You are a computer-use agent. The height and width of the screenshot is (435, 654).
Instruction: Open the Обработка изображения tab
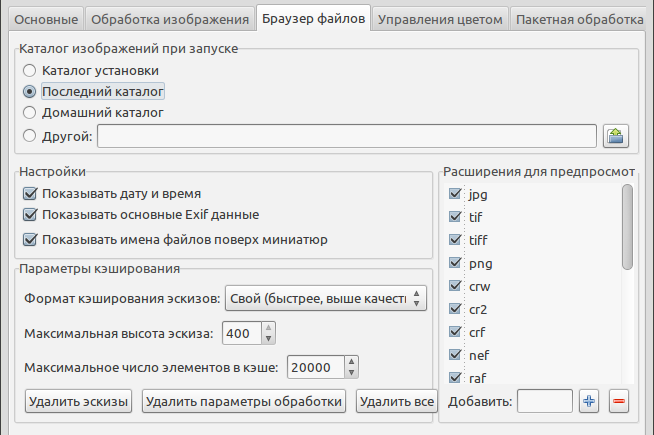(170, 19)
